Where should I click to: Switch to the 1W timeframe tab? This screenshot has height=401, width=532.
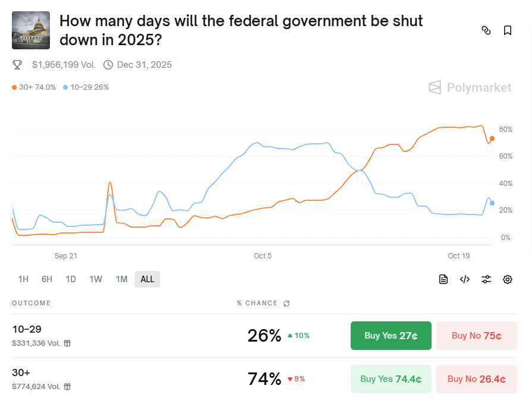(x=96, y=279)
